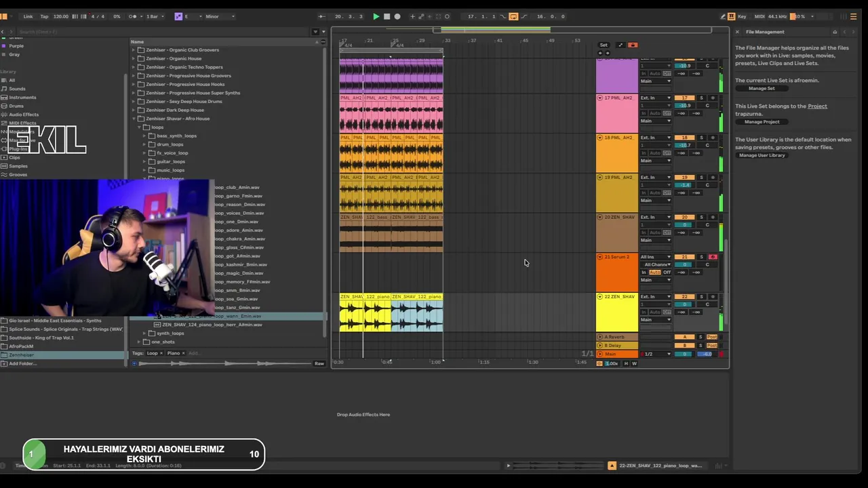The image size is (868, 488).
Task: Click the Set locator button
Action: coord(604,45)
